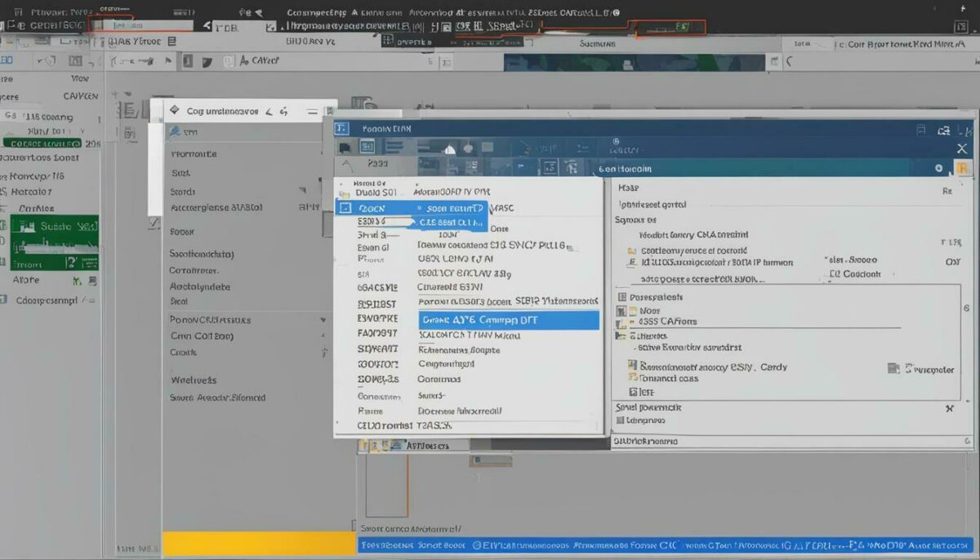The width and height of the screenshot is (980, 560).
Task: Select the 'SYAEAIT' list entry
Action: tap(377, 349)
